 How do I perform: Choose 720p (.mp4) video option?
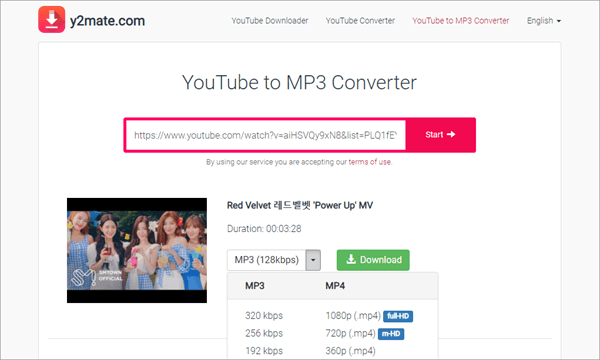click(351, 333)
